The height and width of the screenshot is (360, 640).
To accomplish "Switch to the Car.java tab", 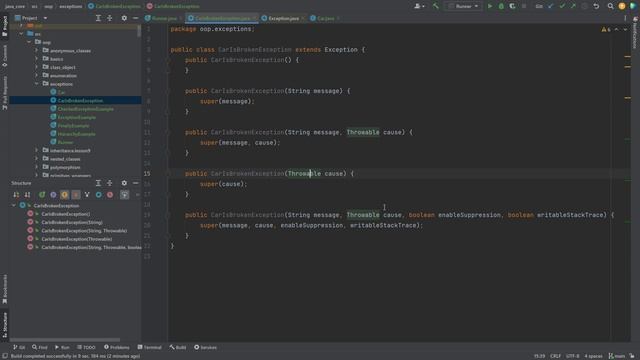I will [325, 18].
